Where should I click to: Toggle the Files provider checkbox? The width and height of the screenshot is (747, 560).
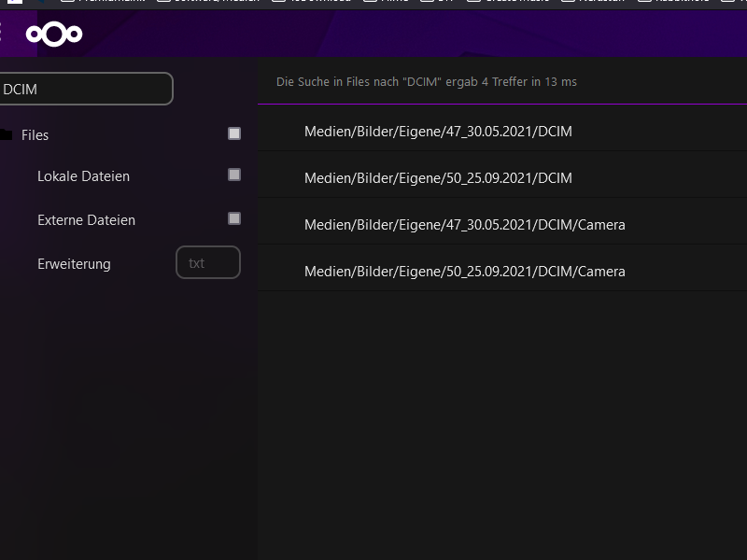tap(234, 133)
